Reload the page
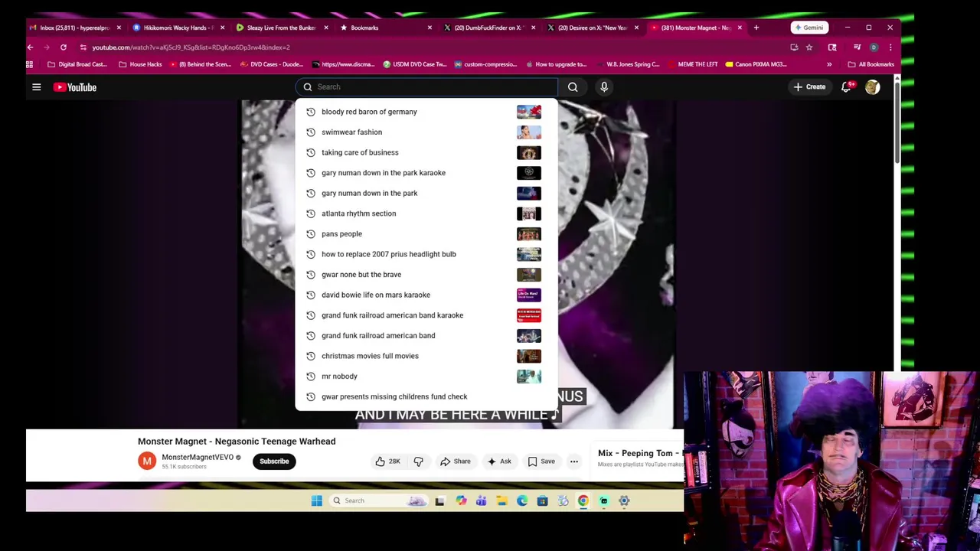Screen dimensions: 980x551 pos(64,47)
